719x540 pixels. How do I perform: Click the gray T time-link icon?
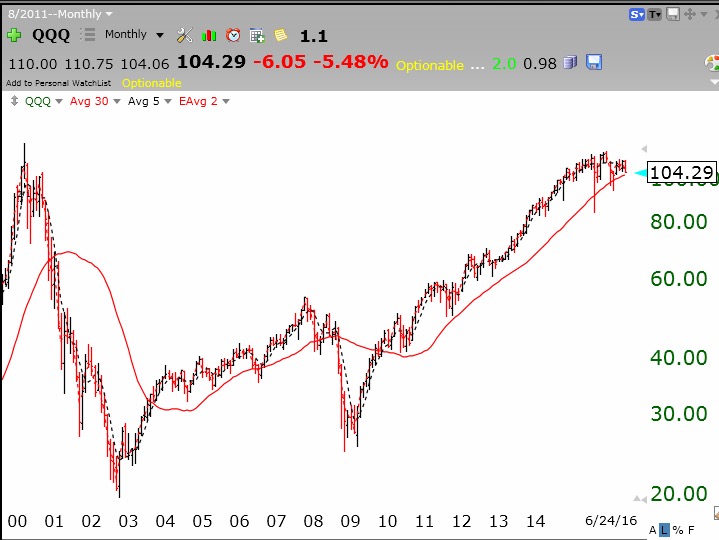655,15
